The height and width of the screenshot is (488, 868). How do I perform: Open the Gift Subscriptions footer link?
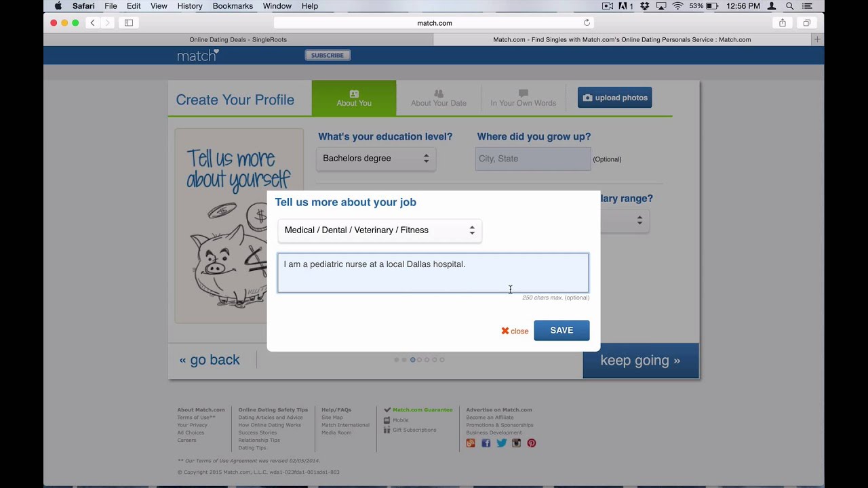coord(414,430)
